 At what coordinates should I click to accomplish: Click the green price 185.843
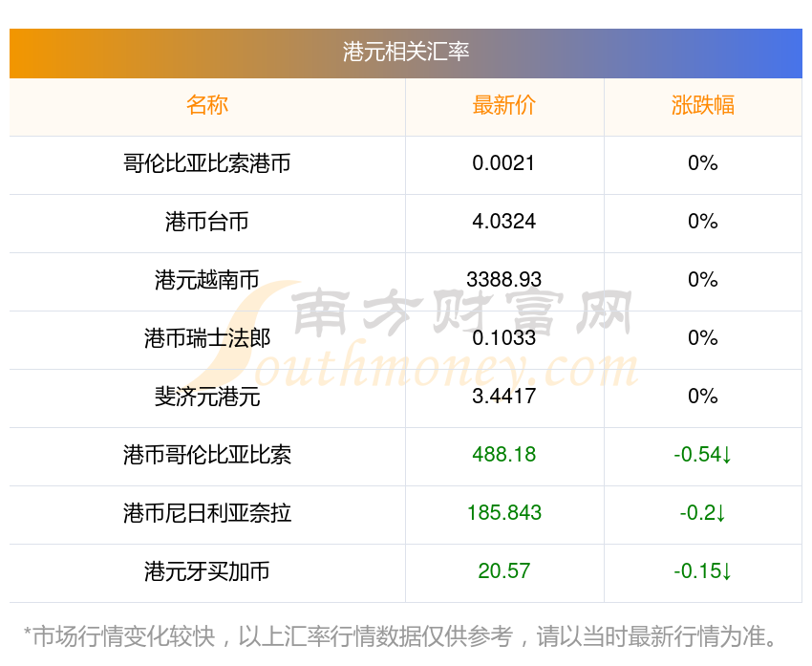pyautogui.click(x=503, y=513)
